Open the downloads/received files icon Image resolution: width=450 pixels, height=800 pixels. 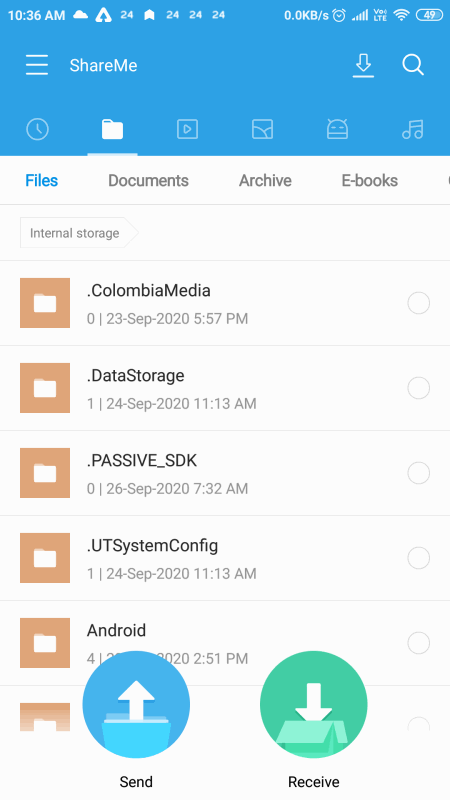click(x=363, y=65)
